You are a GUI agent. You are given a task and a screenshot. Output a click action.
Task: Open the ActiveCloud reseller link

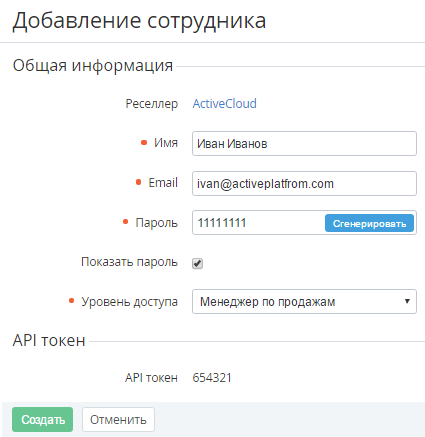[224, 104]
